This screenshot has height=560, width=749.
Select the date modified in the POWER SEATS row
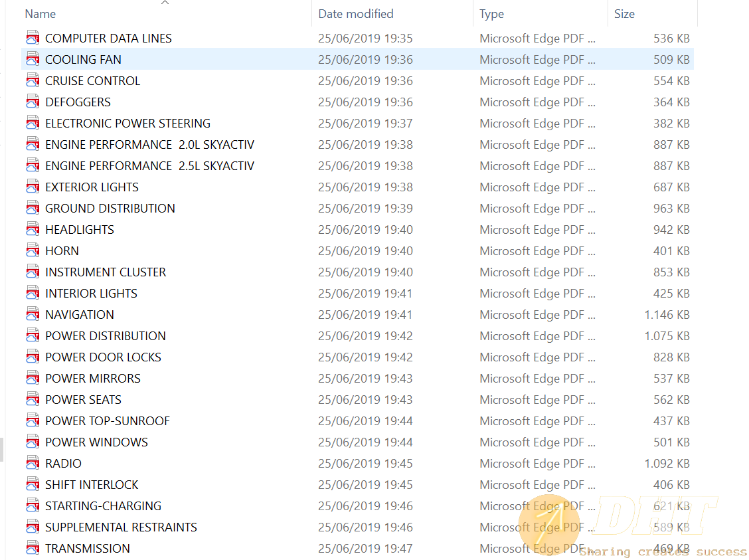pyautogui.click(x=365, y=399)
